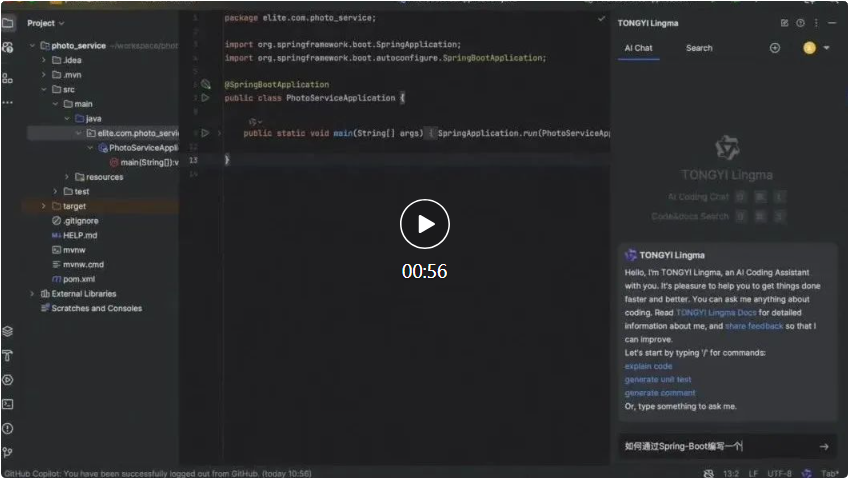Open the Build hammer tool window icon
The image size is (849, 479).
[8, 356]
